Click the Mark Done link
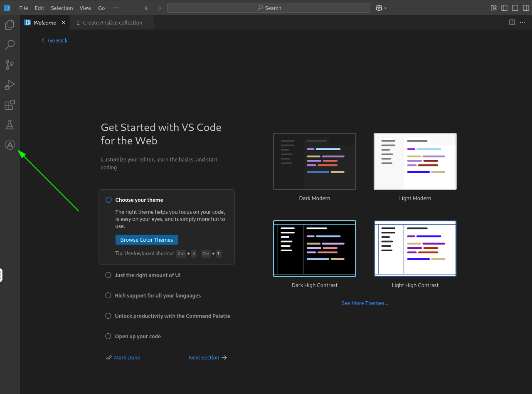 [x=123, y=357]
